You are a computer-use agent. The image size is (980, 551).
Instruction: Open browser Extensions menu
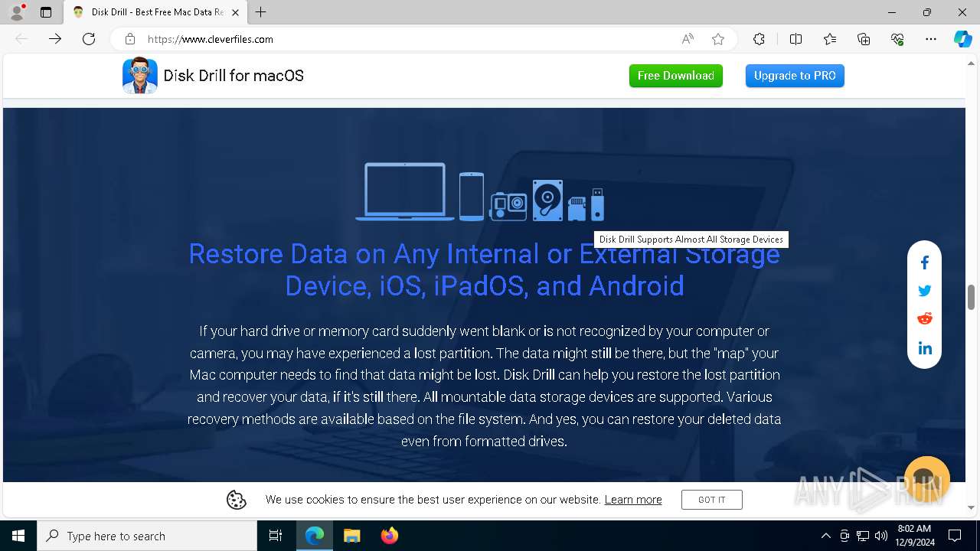(x=759, y=39)
